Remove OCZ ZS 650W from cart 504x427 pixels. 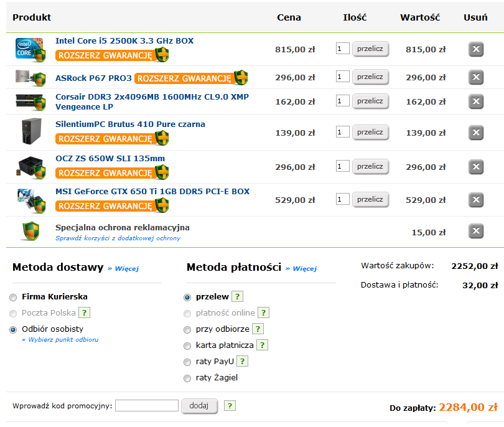pyautogui.click(x=476, y=167)
